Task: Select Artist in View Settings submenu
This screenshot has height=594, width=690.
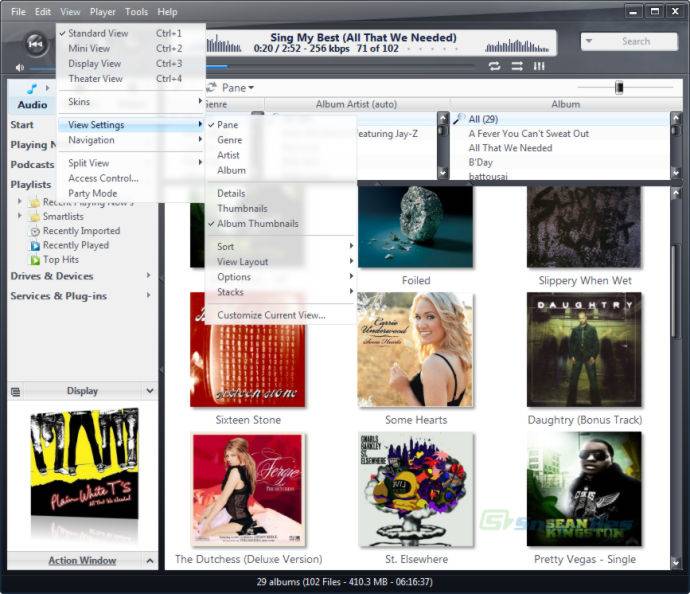Action: [x=281, y=155]
